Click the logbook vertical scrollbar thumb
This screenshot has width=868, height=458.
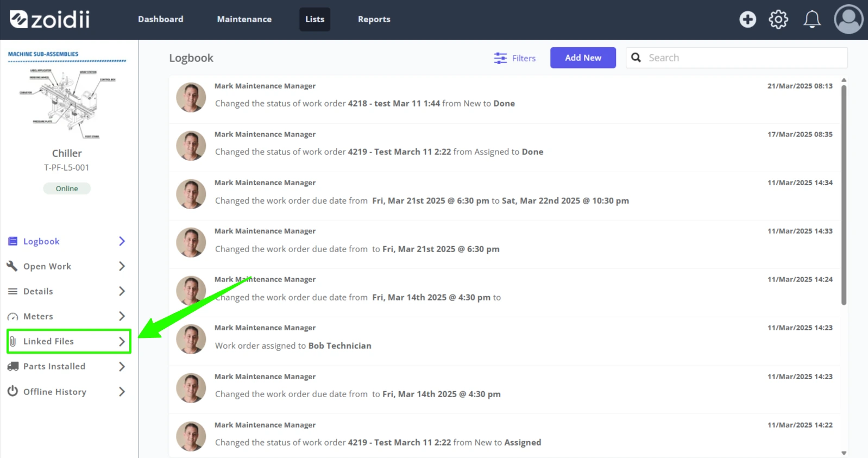[844, 196]
